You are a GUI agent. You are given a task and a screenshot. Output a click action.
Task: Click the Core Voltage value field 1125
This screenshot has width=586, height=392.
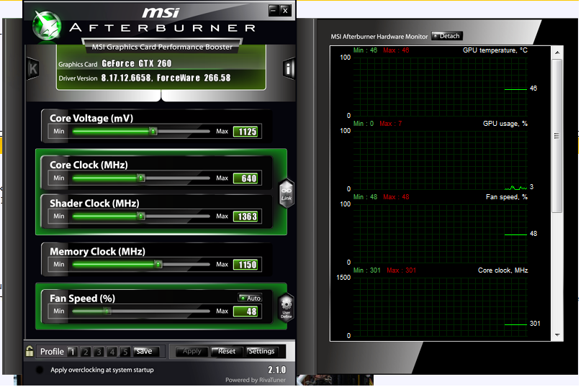[246, 132]
